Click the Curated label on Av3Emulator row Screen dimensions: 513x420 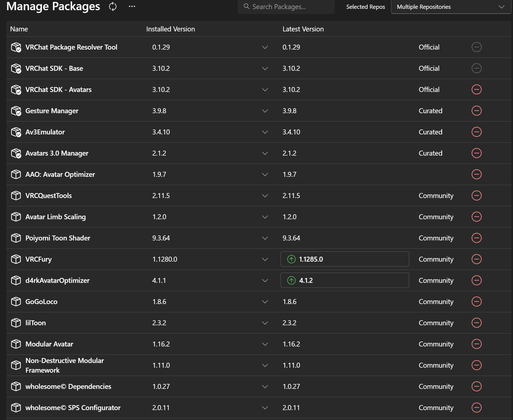(x=430, y=132)
